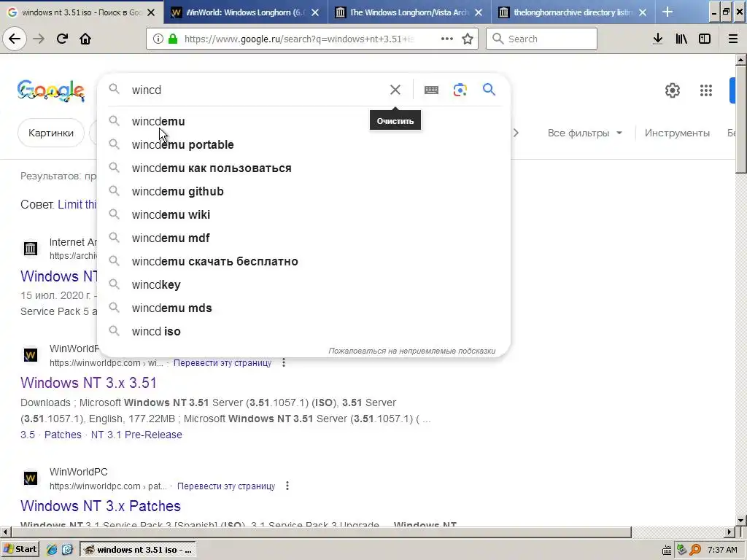Choose the wincdemu скачать бесплатно suggestion
The image size is (747, 560).
tap(304, 262)
